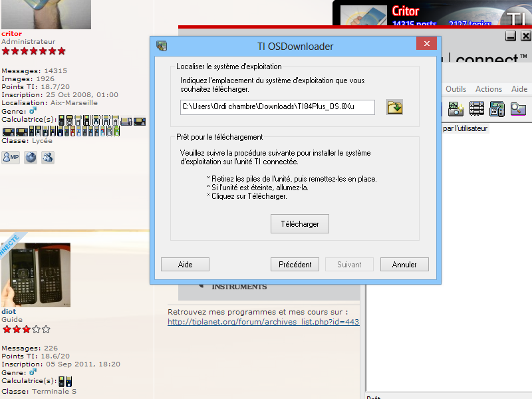The height and width of the screenshot is (399, 532).
Task: Open the Outils menu in TI Connect
Action: pos(456,89)
